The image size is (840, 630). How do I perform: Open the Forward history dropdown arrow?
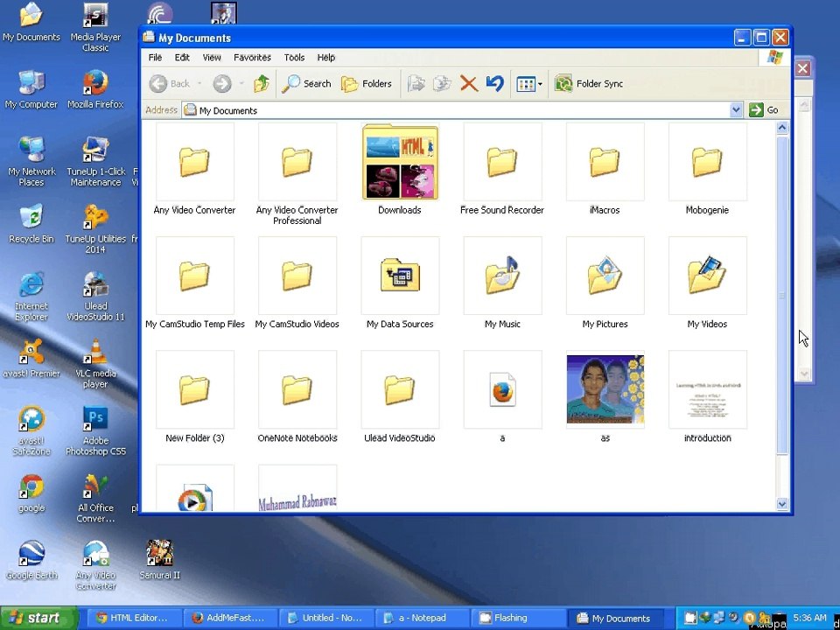pos(241,84)
